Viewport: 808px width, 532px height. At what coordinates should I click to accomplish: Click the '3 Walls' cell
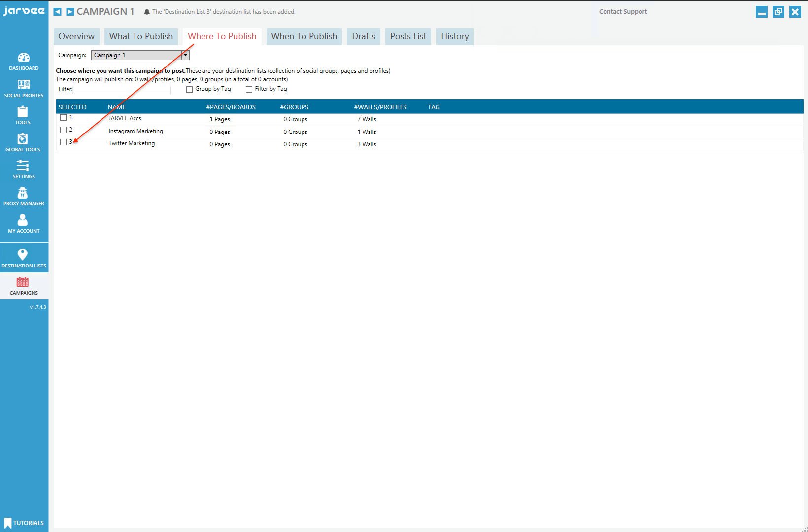coord(367,144)
